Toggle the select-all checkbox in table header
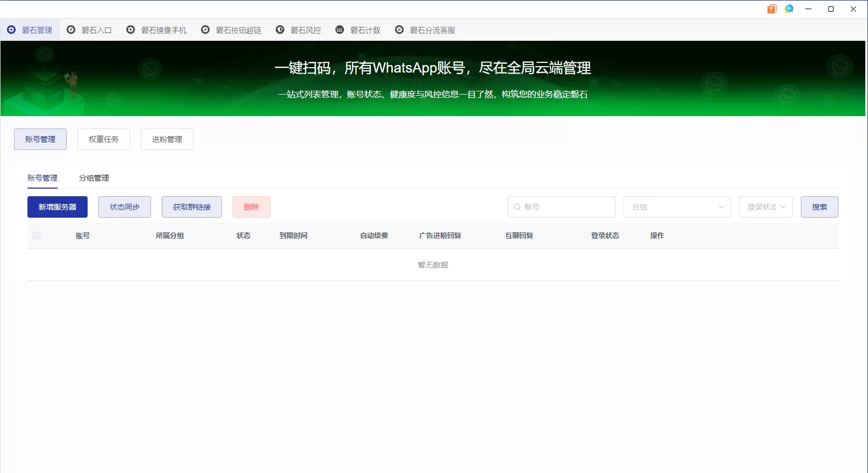 pyautogui.click(x=37, y=235)
